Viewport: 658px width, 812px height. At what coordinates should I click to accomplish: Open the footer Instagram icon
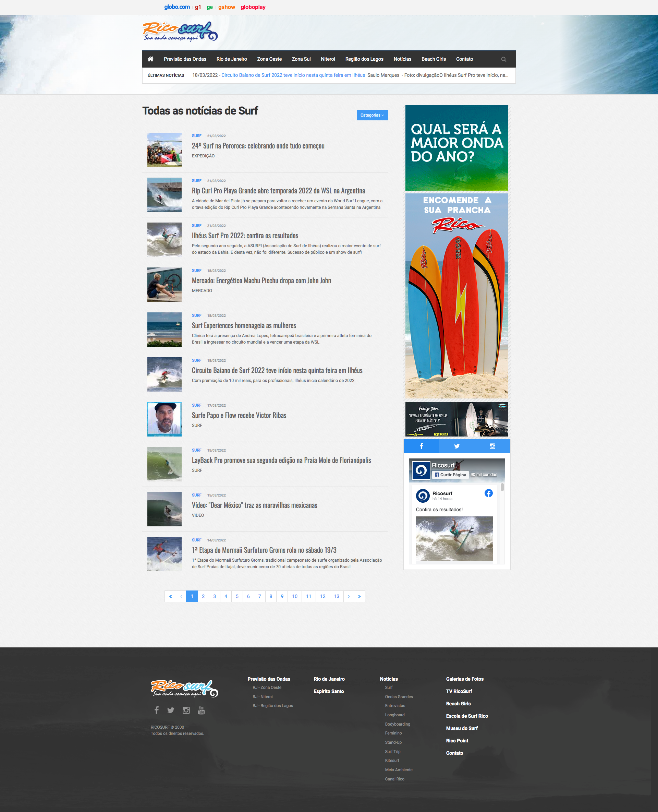point(186,710)
